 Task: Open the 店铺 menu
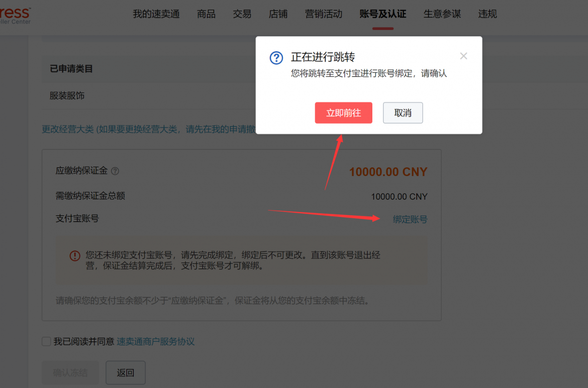point(278,14)
